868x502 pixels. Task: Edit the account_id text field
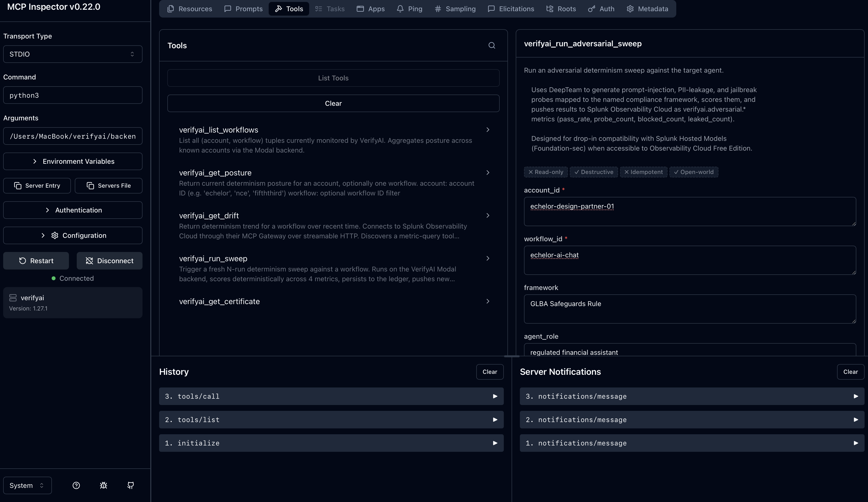[x=690, y=212]
